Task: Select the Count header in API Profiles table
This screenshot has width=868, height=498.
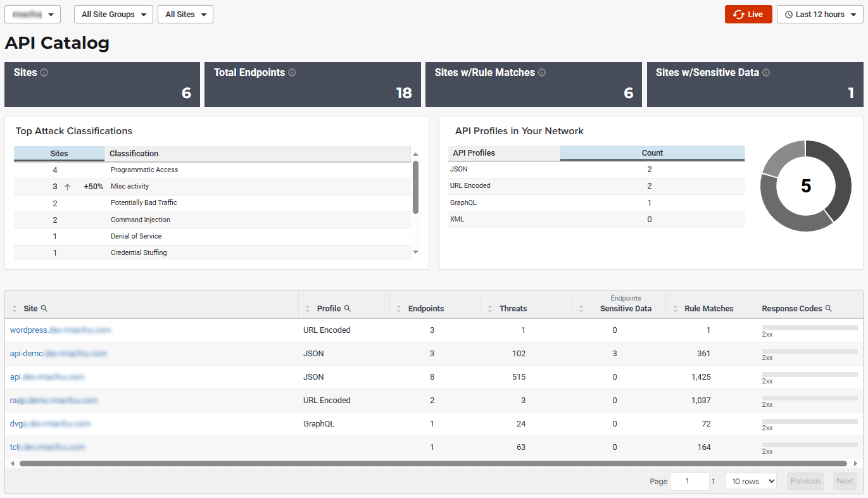Action: coord(652,153)
